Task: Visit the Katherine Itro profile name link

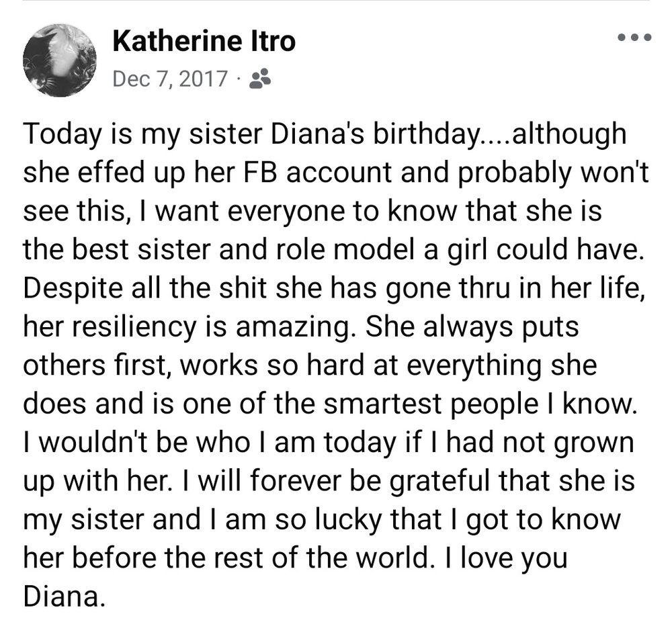Action: tap(204, 42)
